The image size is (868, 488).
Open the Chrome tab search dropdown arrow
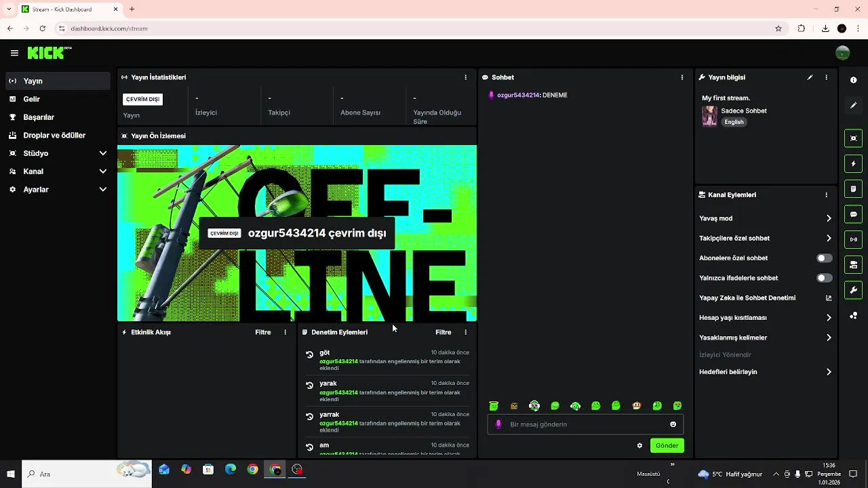(x=9, y=9)
